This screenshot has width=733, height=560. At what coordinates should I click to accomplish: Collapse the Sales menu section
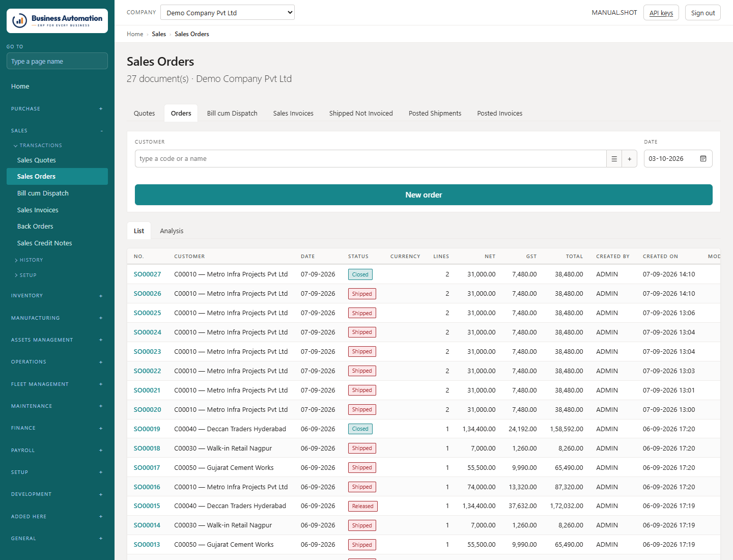pyautogui.click(x=57, y=131)
